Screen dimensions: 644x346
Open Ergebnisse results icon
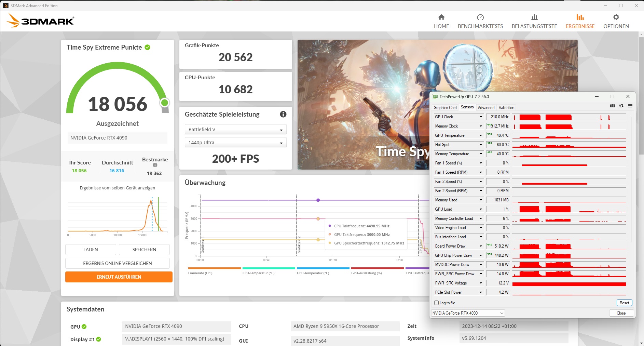(x=580, y=17)
